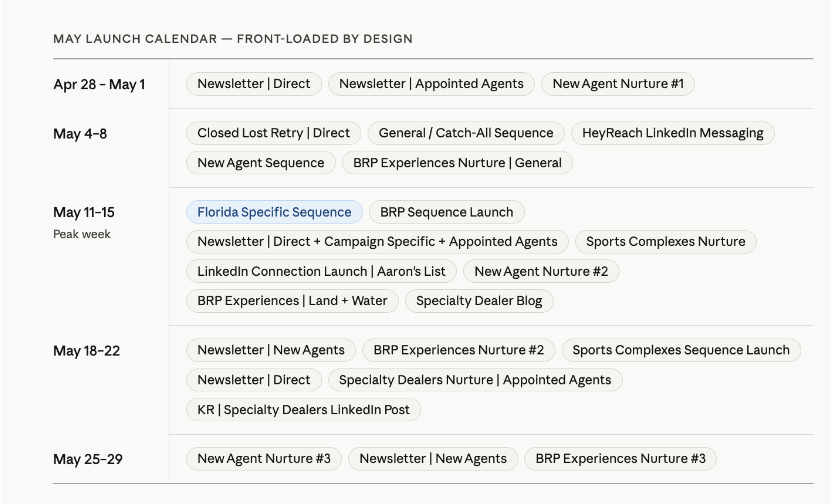
Task: Select BRP Experiences Nurture | General tag
Action: click(x=457, y=163)
